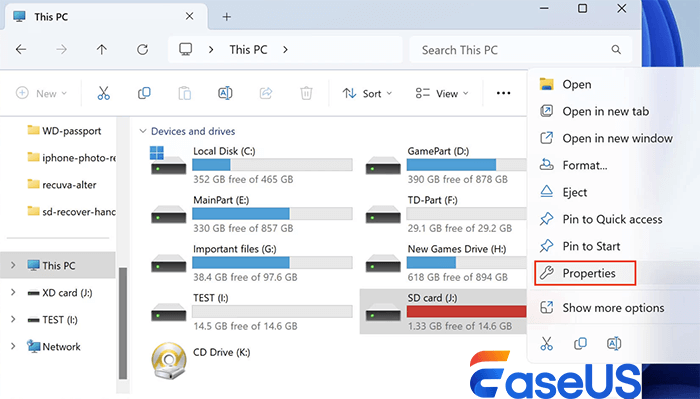Select the TD-Part (F:) drive icon
Image resolution: width=700 pixels, height=399 pixels.
tap(383, 214)
